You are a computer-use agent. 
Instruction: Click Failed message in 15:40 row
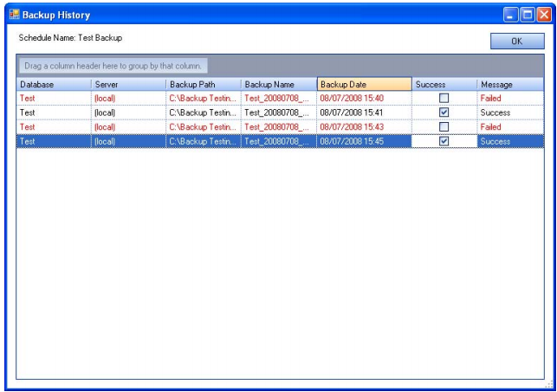[x=510, y=99]
